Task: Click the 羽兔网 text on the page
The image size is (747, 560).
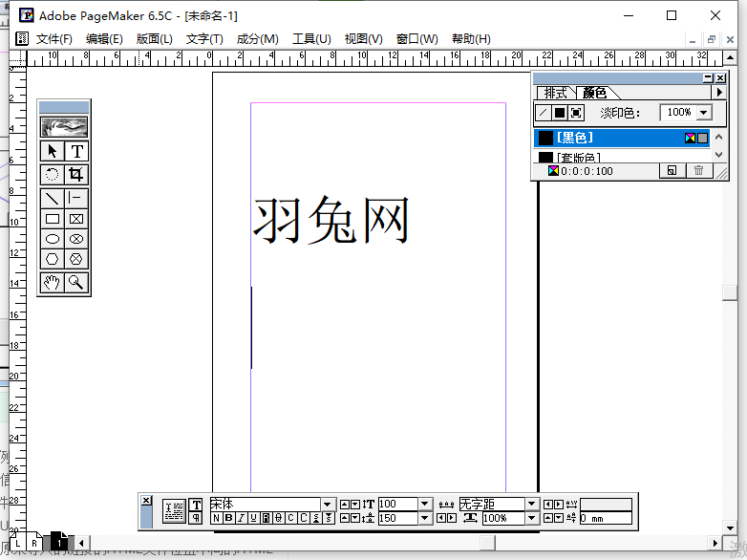Action: click(331, 220)
